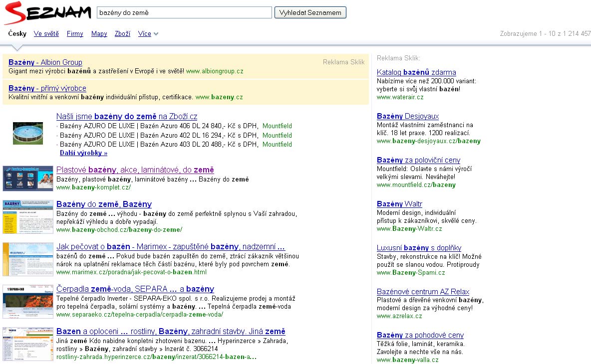Open the 'Bazény Desjoyaux' sidebar ad
Image resolution: width=591 pixels, height=364 pixels.
(x=408, y=116)
